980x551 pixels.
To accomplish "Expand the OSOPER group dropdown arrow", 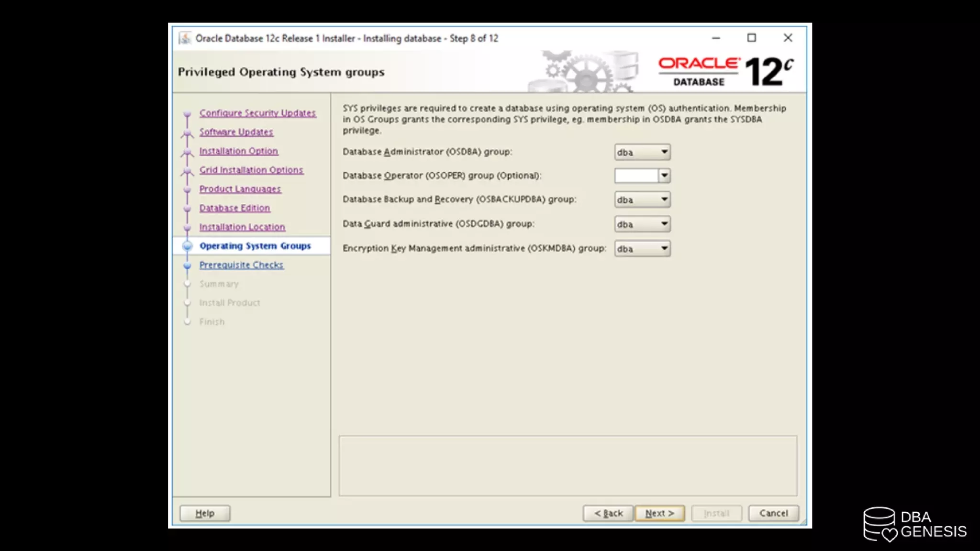I will [664, 176].
